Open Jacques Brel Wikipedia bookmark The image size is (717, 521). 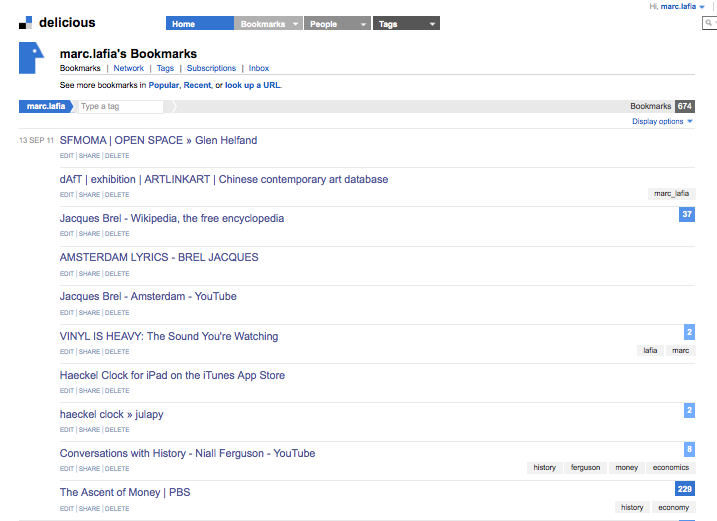(x=171, y=218)
